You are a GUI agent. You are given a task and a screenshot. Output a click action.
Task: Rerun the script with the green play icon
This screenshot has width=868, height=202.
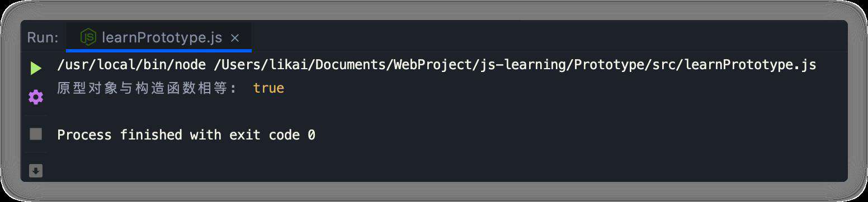[x=36, y=68]
